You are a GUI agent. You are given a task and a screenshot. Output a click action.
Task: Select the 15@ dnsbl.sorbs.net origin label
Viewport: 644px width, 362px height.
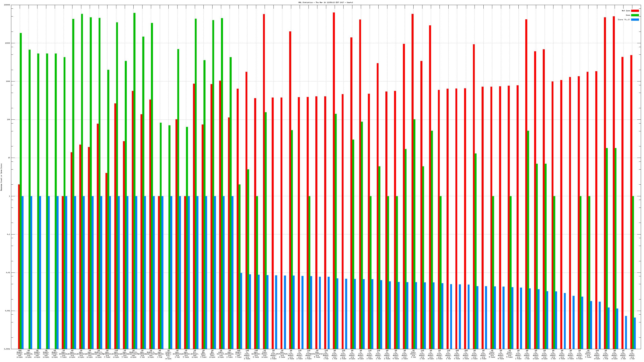[x=20, y=354]
